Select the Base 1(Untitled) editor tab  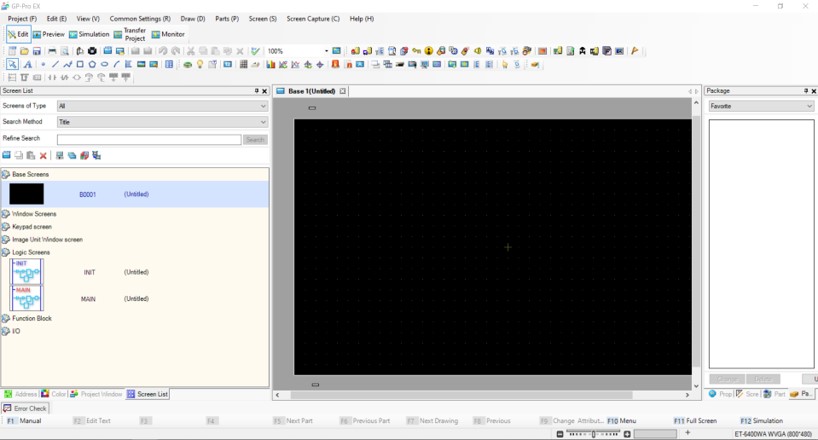pos(311,91)
